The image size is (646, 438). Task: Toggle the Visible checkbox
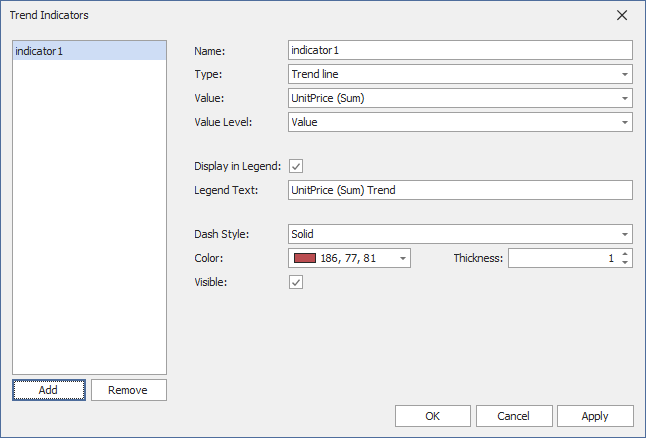(x=296, y=282)
